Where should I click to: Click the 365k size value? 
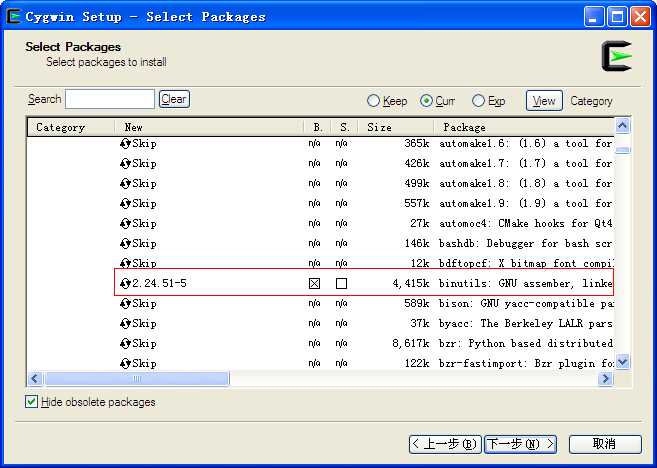coord(417,144)
